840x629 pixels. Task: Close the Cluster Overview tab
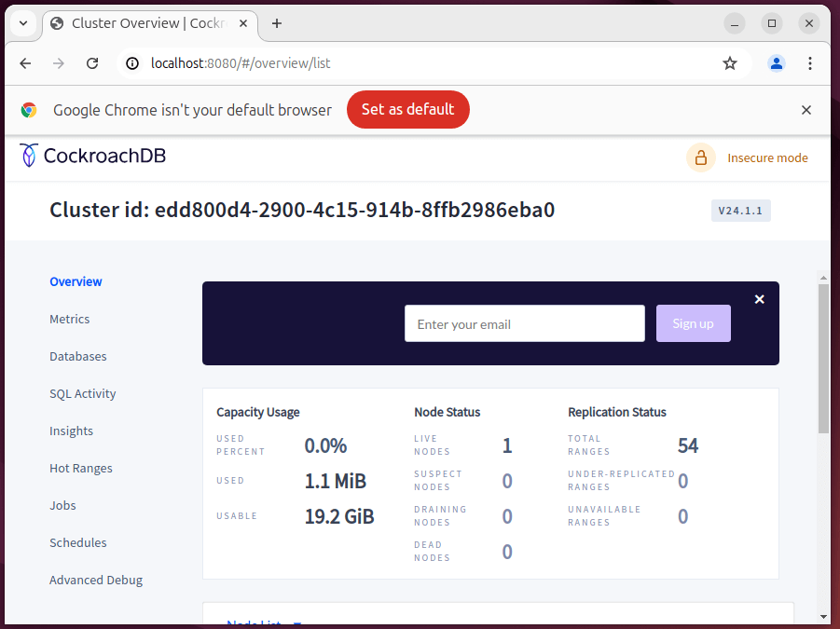point(243,23)
